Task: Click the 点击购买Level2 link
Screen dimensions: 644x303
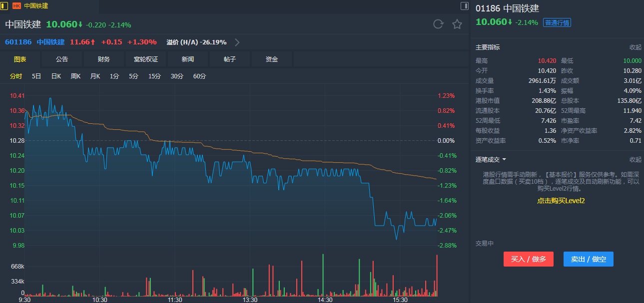Action: tap(561, 201)
